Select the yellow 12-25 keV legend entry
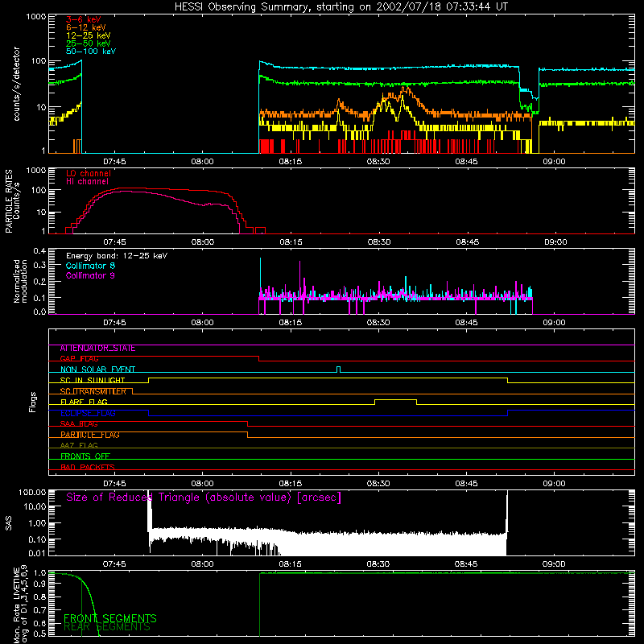Image resolution: width=644 pixels, height=644 pixels. (x=89, y=35)
